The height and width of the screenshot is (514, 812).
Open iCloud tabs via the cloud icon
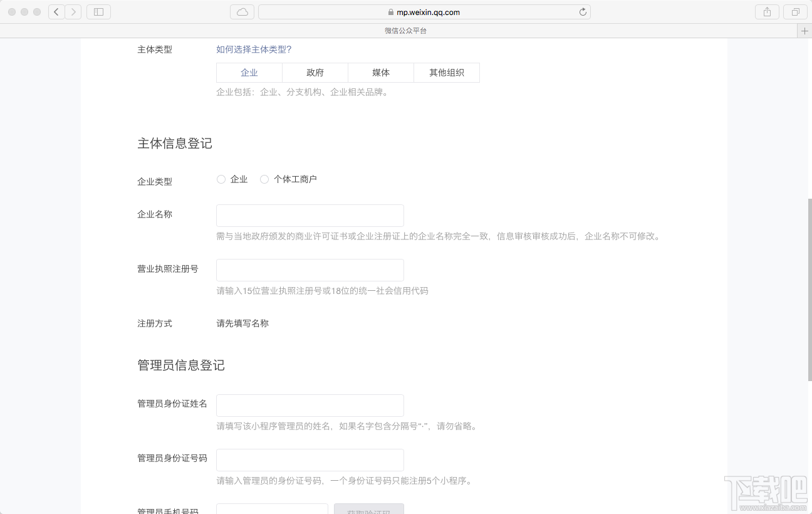[x=242, y=11]
